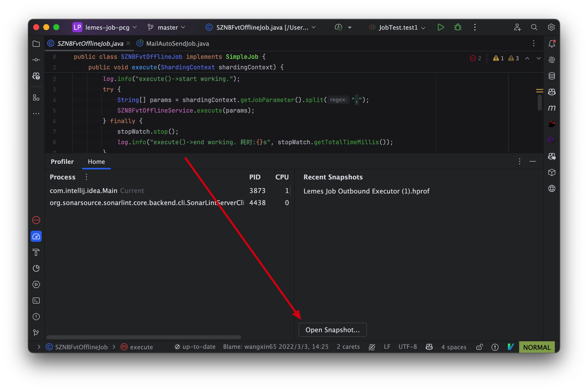The image size is (588, 390).
Task: Open Code With Me user icon
Action: point(517,27)
